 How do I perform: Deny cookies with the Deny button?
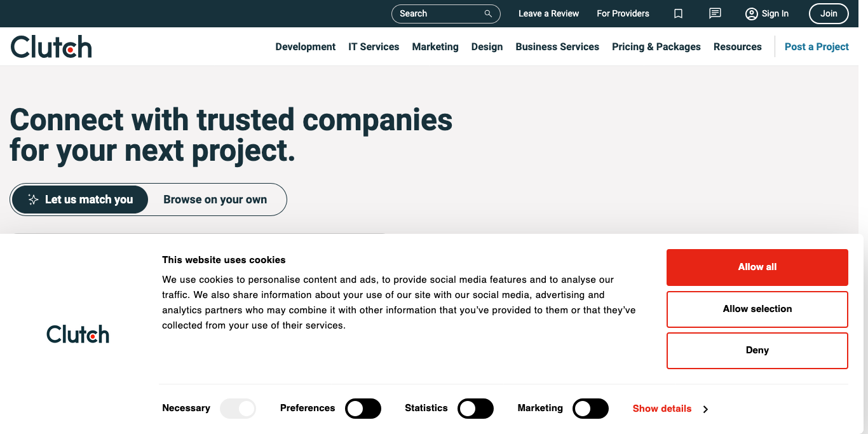757,350
